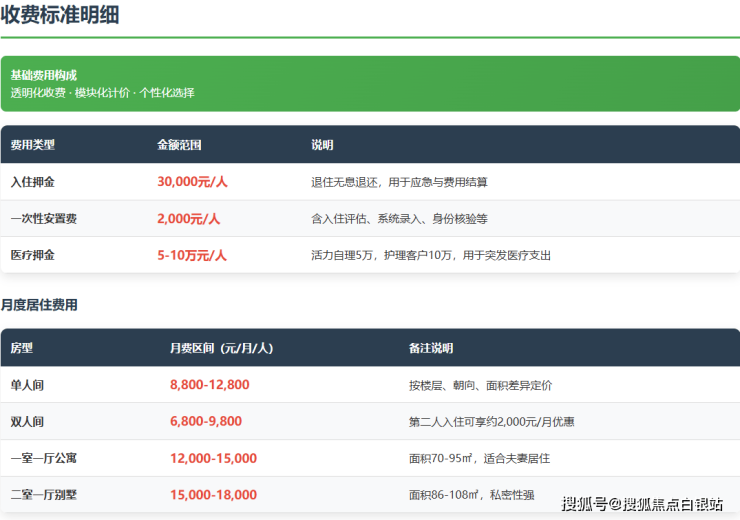Screen dimensions: 740x520
Task: Click the 月度居住费用 section heading
Action: coord(39,305)
